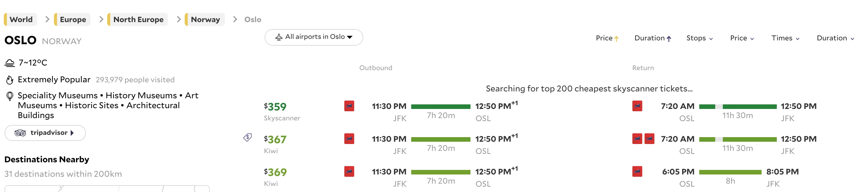Click the airline logo on $359 outbound flight

click(x=349, y=106)
